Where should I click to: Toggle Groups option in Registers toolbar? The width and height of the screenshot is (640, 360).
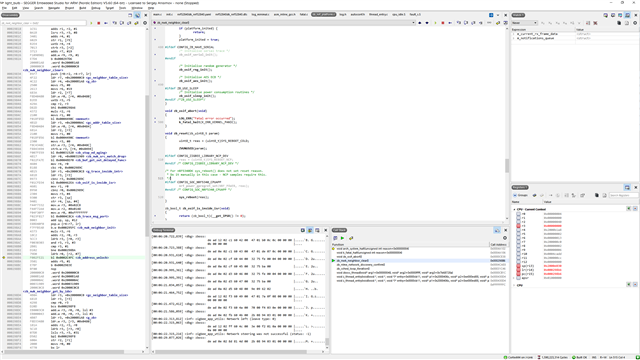pos(520,196)
